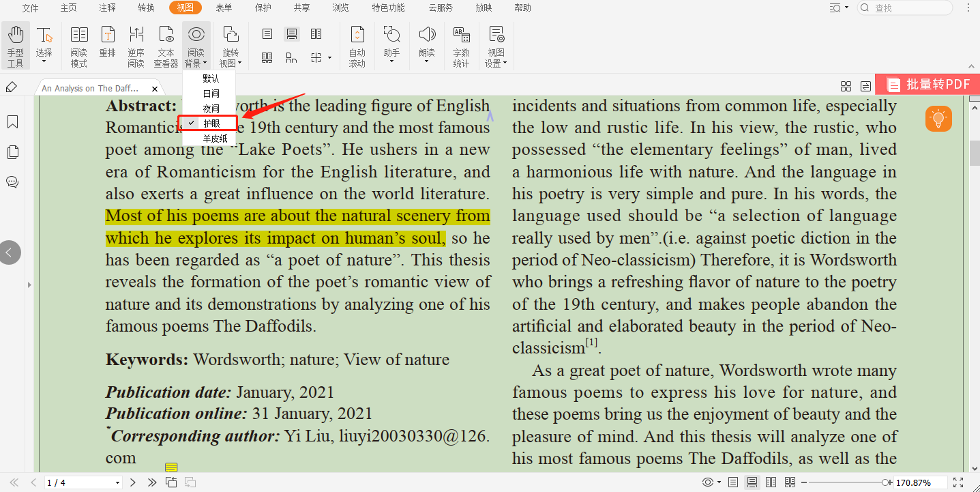Screen dimensions: 980x492
Task: Click the orange lightbulb tips icon
Action: 938,119
